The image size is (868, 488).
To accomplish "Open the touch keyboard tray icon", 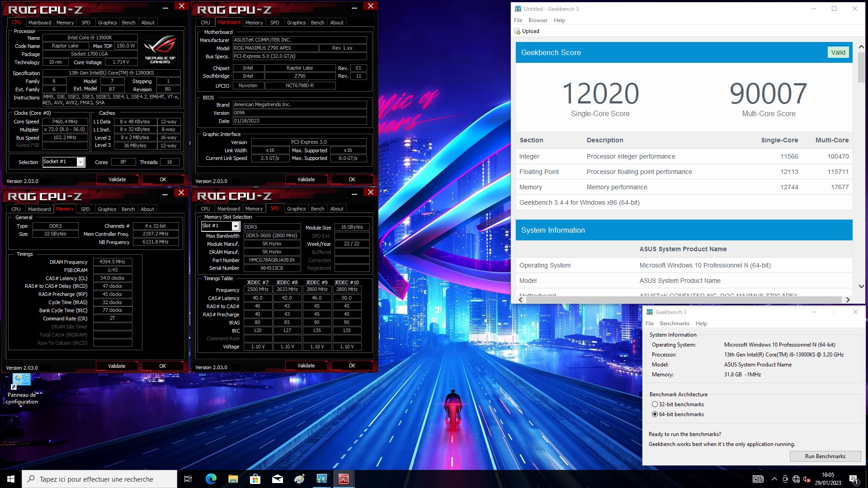I will [758, 479].
